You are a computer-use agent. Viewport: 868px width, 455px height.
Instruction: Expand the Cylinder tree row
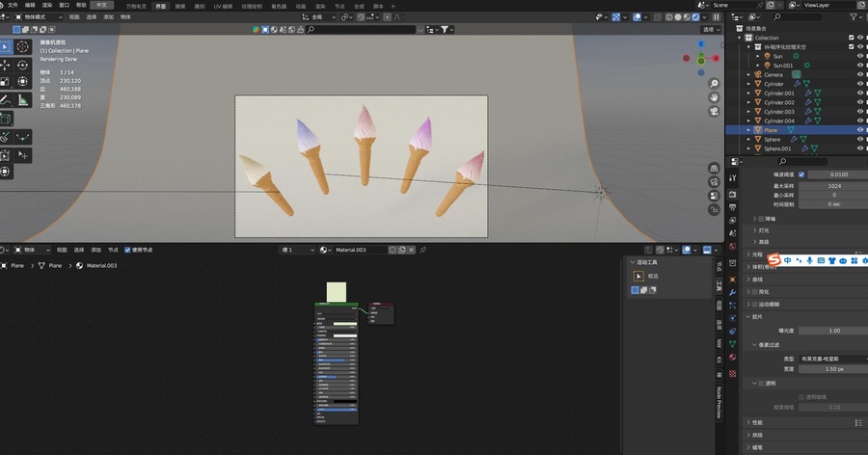pos(749,84)
